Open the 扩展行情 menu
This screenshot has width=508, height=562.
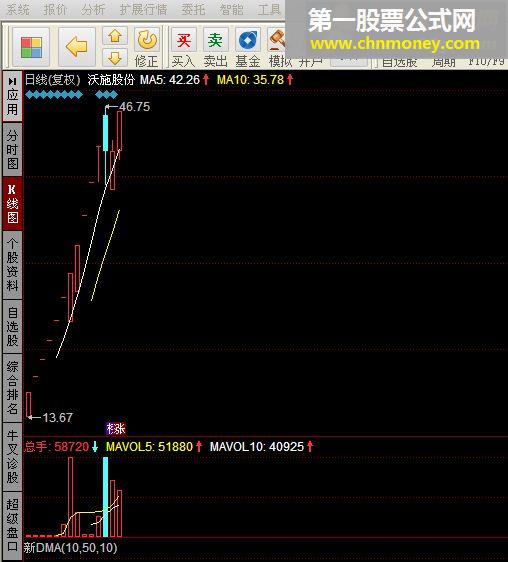[143, 10]
